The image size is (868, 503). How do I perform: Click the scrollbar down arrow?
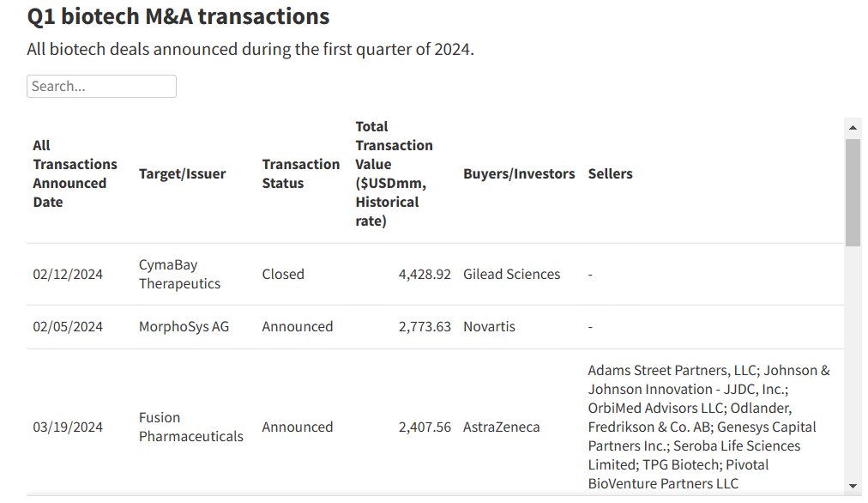point(853,486)
